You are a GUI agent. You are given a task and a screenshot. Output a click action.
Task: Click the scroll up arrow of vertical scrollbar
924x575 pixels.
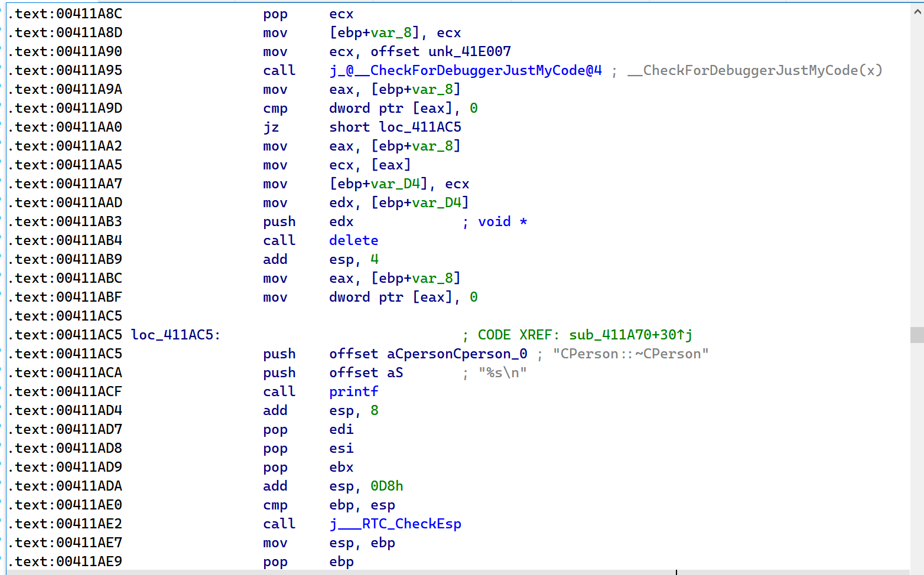point(917,11)
